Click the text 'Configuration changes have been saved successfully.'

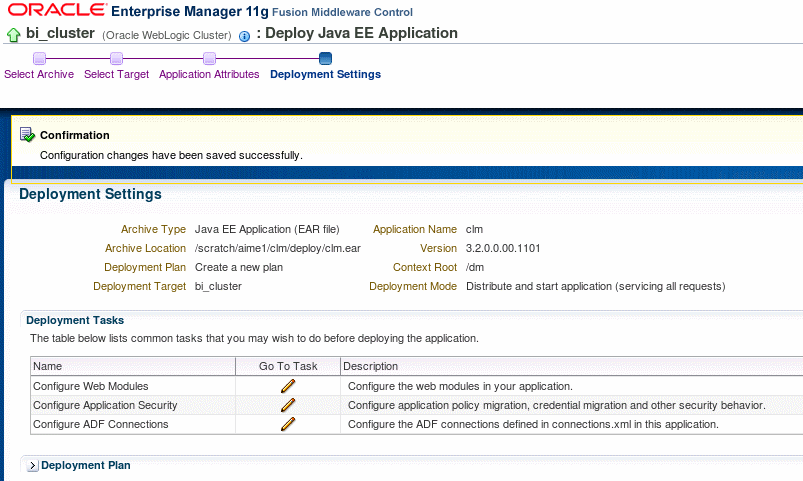point(172,155)
